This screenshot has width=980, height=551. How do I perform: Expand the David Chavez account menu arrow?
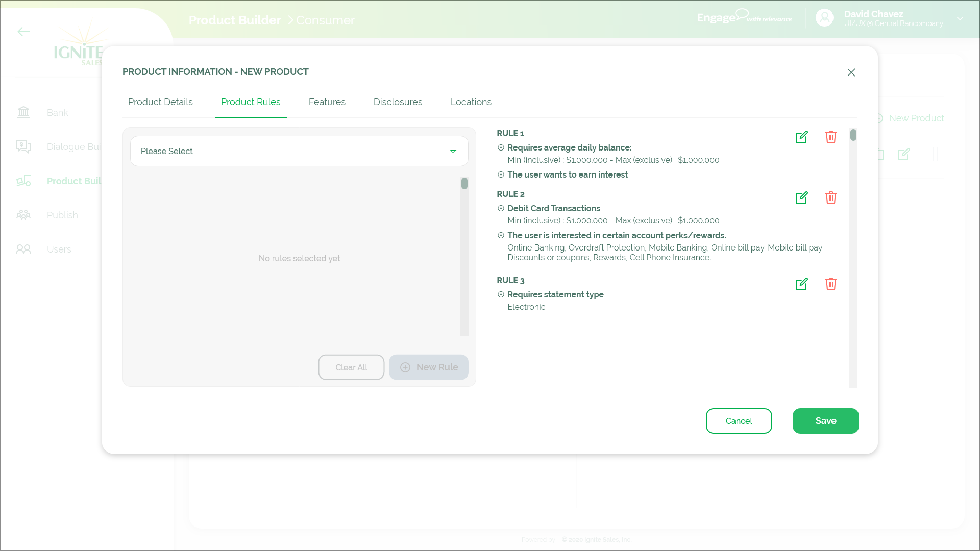(x=960, y=18)
